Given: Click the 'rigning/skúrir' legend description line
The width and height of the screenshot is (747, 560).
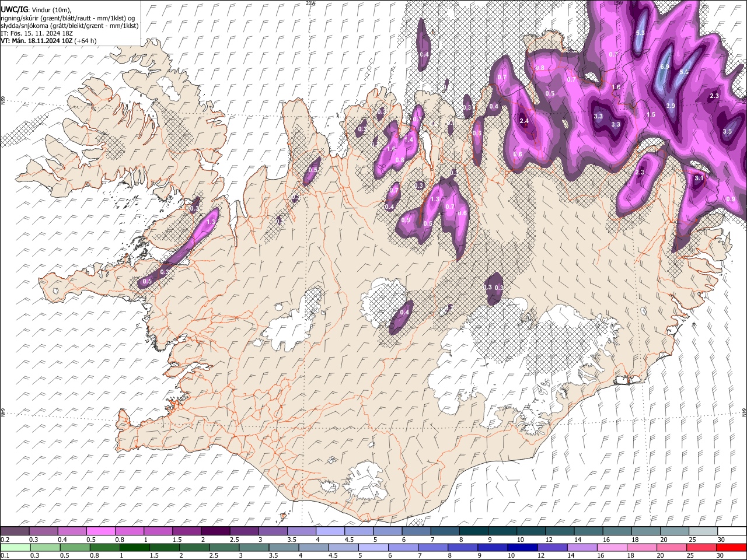Looking at the screenshot, I should [x=68, y=17].
